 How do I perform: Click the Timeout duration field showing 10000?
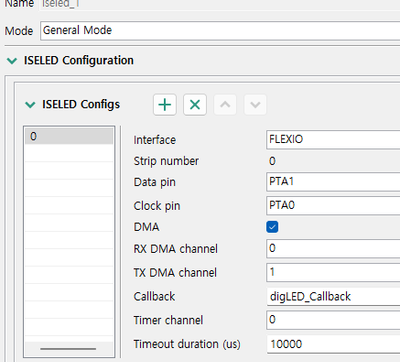click(x=333, y=344)
